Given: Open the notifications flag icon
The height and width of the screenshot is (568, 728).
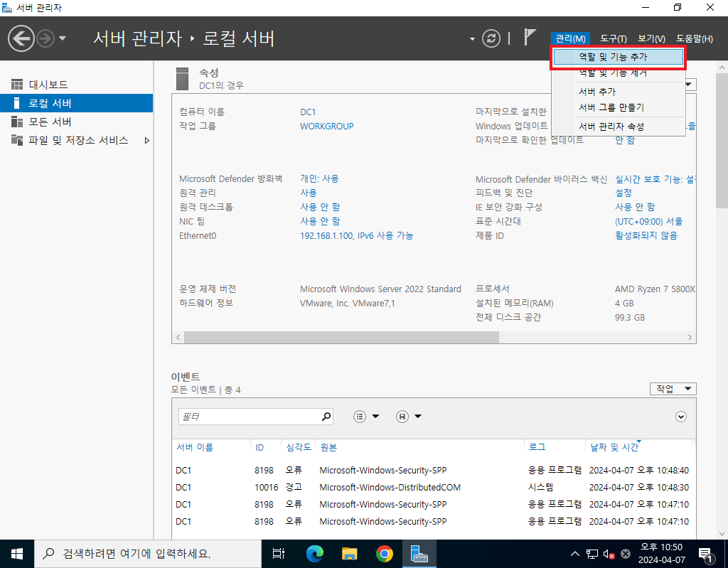Looking at the screenshot, I should pos(530,37).
